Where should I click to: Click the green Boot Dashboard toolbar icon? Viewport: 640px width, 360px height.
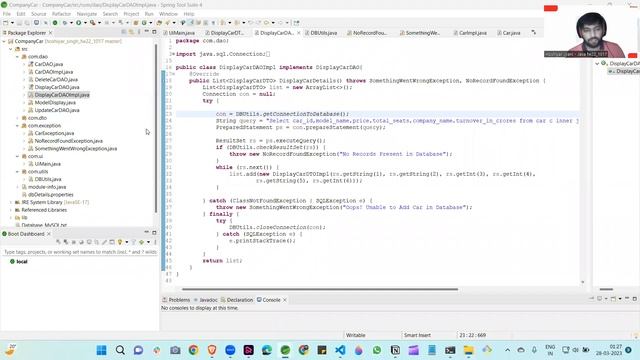55,23
